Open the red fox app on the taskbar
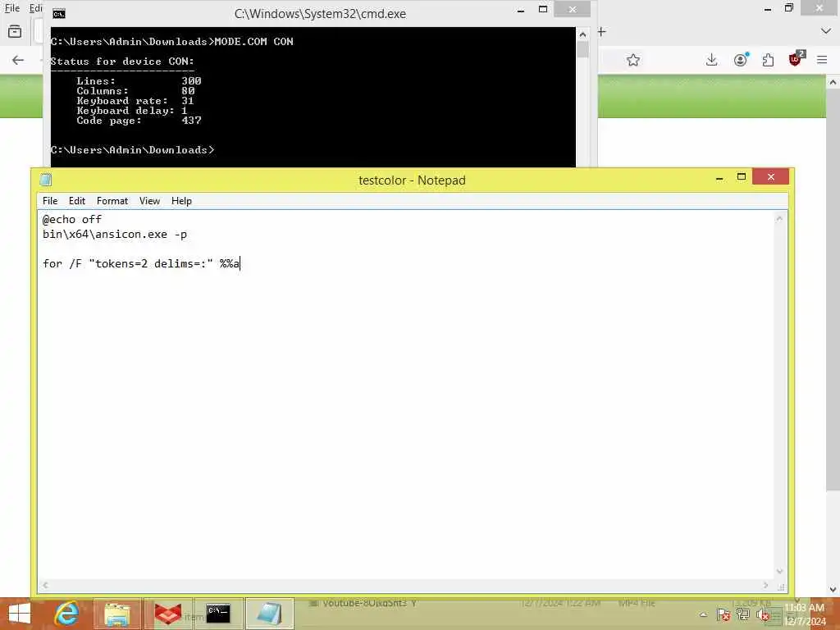 point(167,614)
